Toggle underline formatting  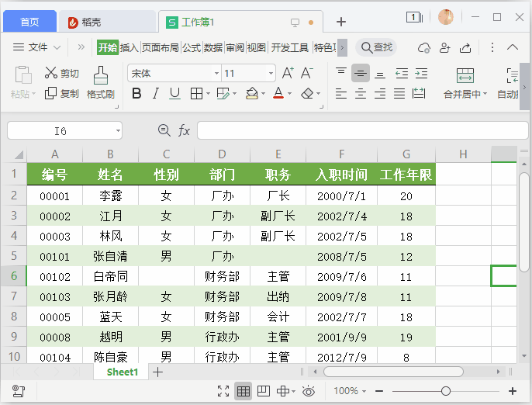pyautogui.click(x=174, y=93)
